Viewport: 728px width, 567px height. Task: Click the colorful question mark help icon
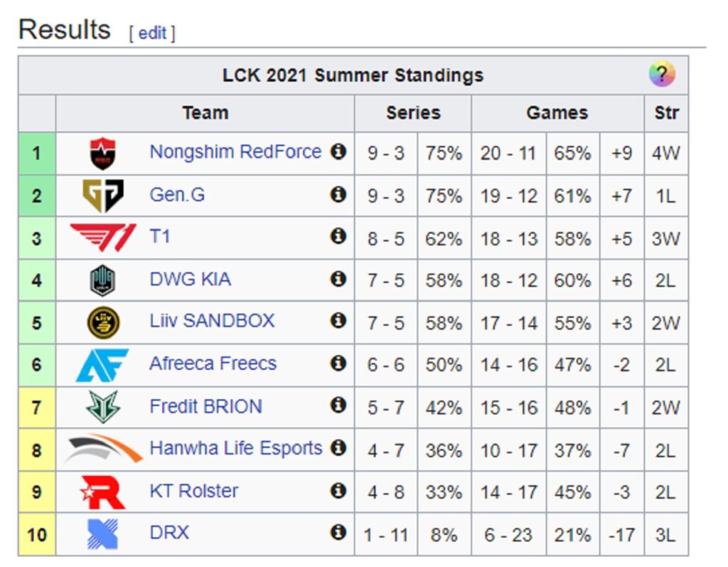coord(662,74)
